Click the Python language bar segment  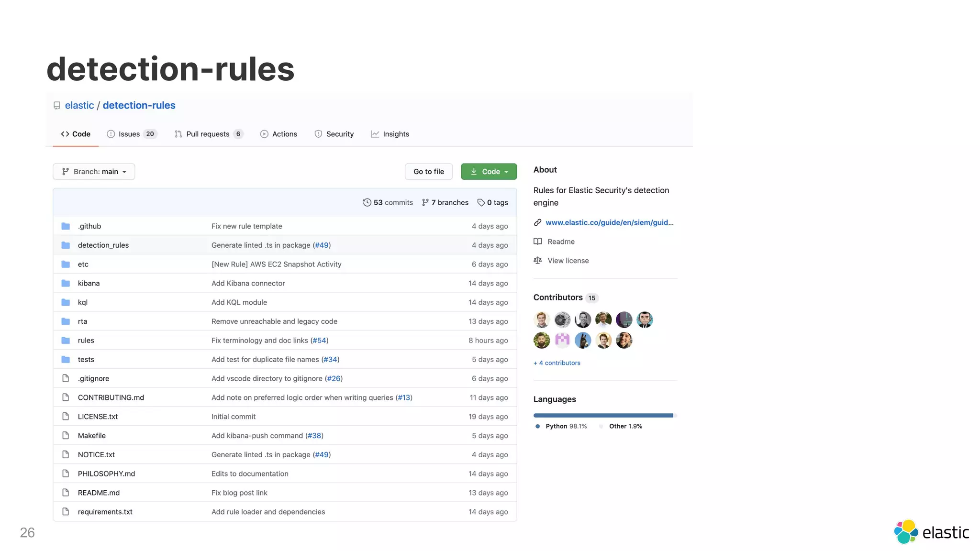(603, 415)
